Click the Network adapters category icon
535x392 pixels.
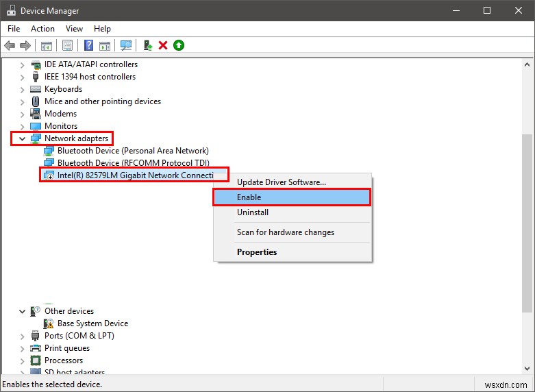(36, 138)
